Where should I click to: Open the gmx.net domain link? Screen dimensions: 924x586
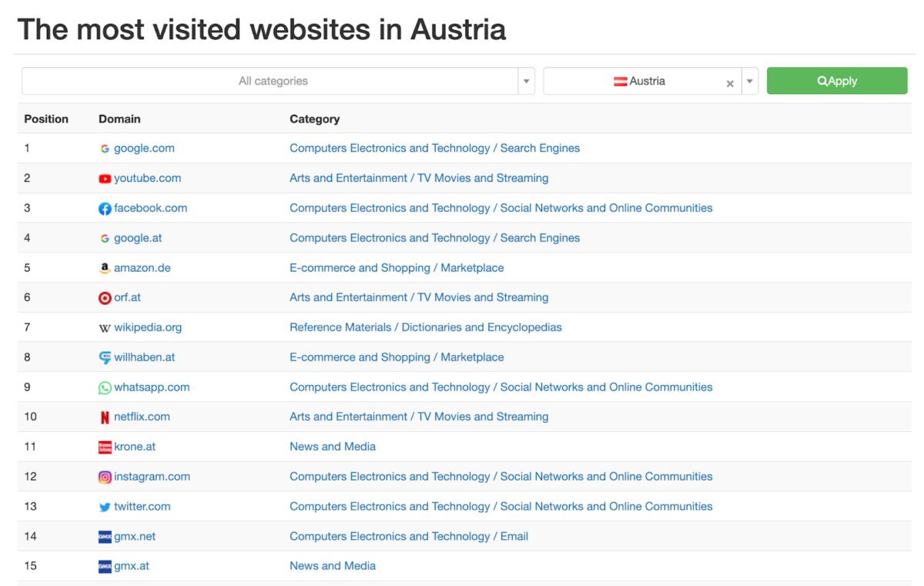pos(135,537)
